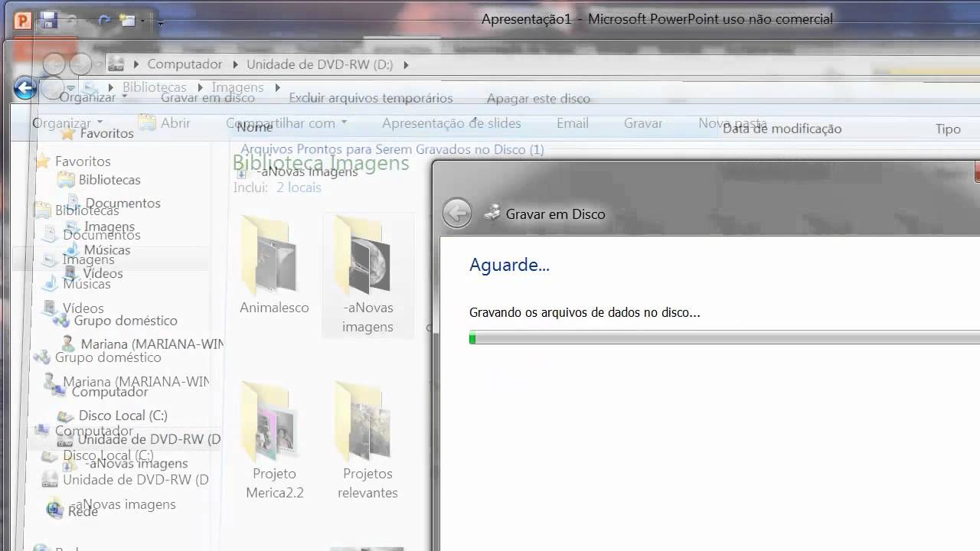Select the -aNovas imagens folder thumbnail
This screenshot has width=980, height=551.
pyautogui.click(x=367, y=275)
